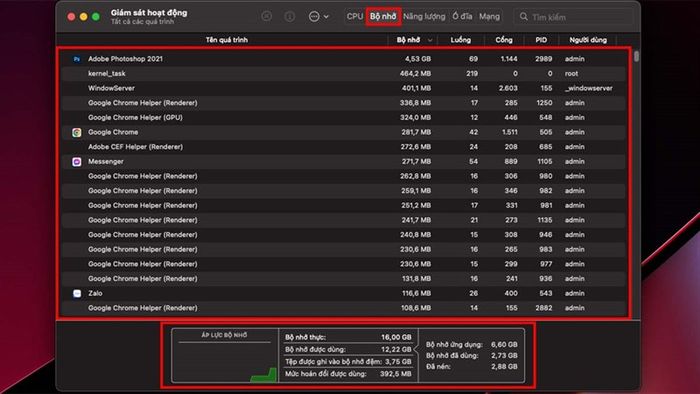Image resolution: width=700 pixels, height=394 pixels.
Task: Toggle sort arrow on Bộ nhớ column
Action: (429, 40)
